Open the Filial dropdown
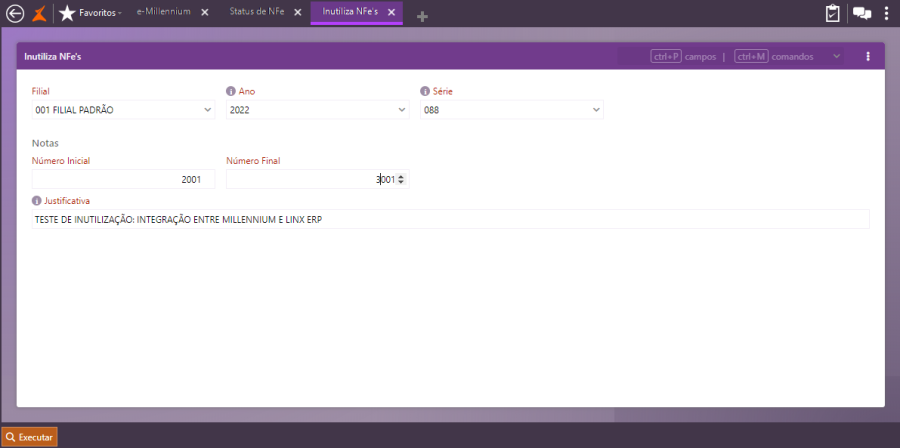This screenshot has height=448, width=900. tap(123, 110)
